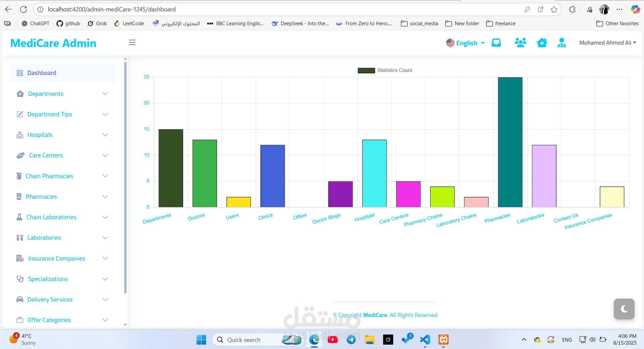Screen dimensions: 644x349
Task: Open Specializations menu item
Action: pyautogui.click(x=48, y=279)
